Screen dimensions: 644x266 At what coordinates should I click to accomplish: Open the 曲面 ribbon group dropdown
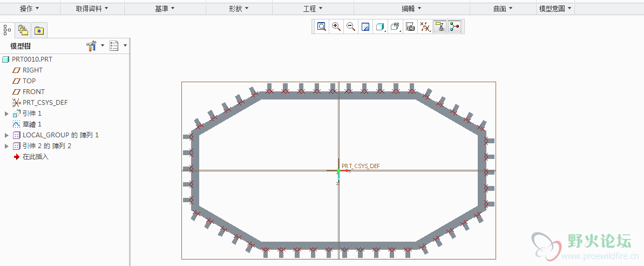coord(503,9)
